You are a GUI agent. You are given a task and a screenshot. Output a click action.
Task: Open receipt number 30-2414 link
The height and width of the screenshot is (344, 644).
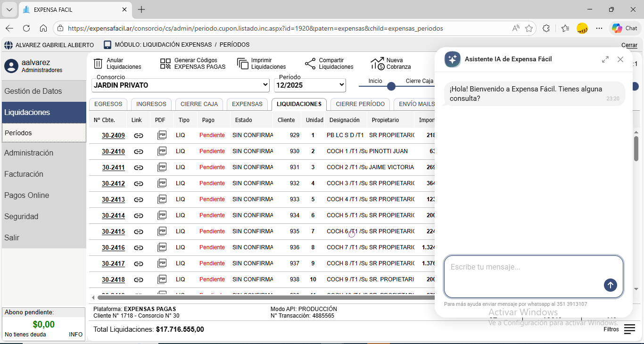(x=113, y=215)
